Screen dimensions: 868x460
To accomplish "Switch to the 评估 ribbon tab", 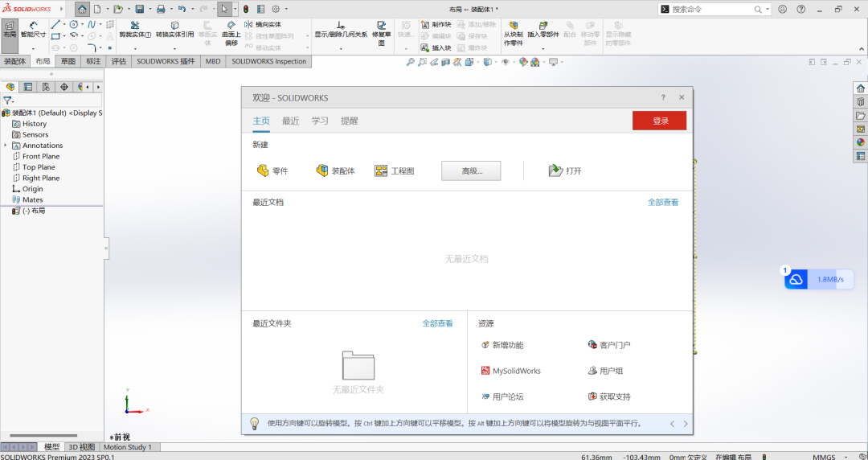I will [118, 61].
